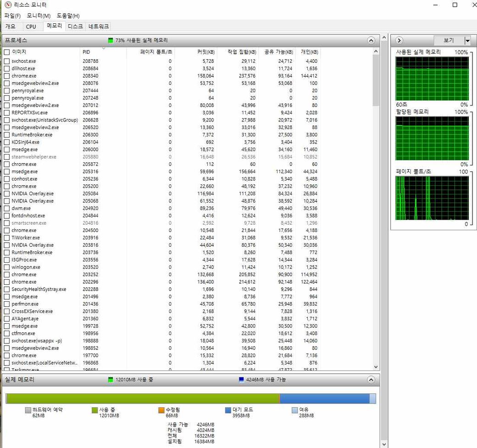Screen dimensions: 477x448
Task: Click the blue 사용 가능 memory indicator icon
Action: (x=241, y=380)
